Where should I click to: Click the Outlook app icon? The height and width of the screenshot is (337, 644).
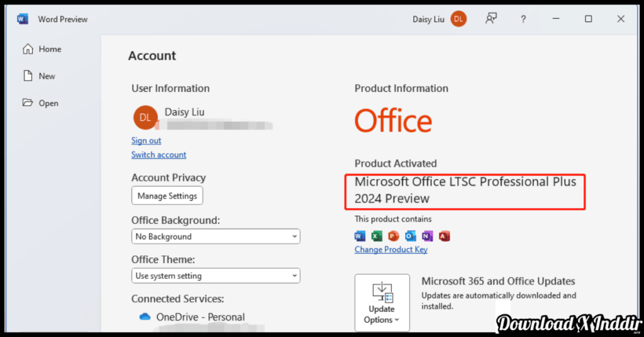coord(410,236)
